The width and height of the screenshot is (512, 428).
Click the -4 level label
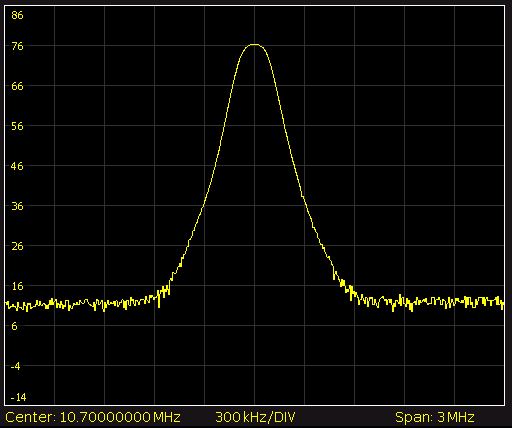pyautogui.click(x=15, y=366)
